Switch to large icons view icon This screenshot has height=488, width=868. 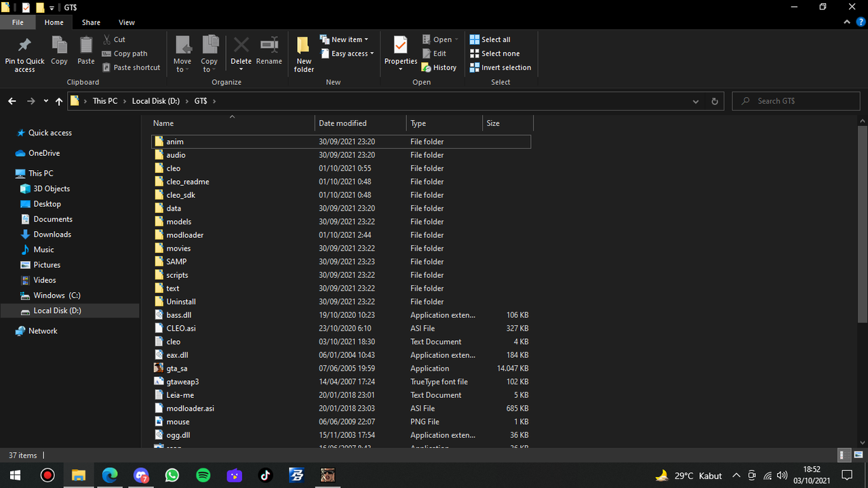[859, 455]
